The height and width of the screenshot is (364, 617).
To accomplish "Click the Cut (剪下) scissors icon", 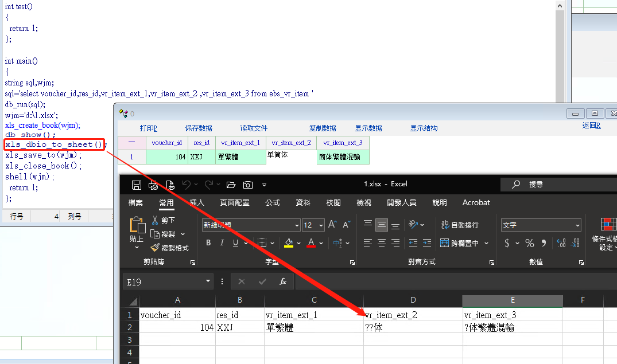I will click(x=155, y=220).
